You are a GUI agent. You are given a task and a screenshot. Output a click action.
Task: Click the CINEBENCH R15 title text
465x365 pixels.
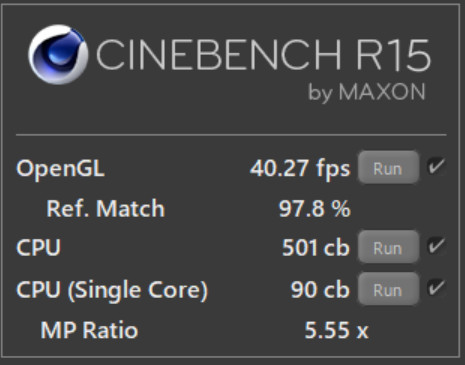263,55
